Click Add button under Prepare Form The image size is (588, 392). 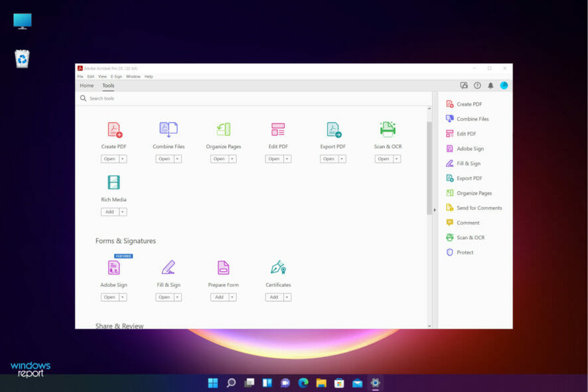(x=219, y=297)
